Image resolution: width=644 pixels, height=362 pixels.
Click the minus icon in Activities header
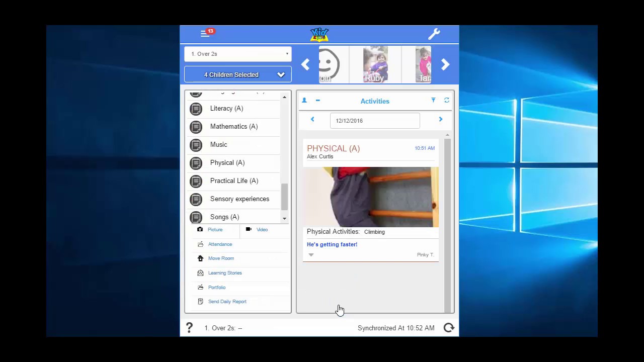(x=317, y=101)
